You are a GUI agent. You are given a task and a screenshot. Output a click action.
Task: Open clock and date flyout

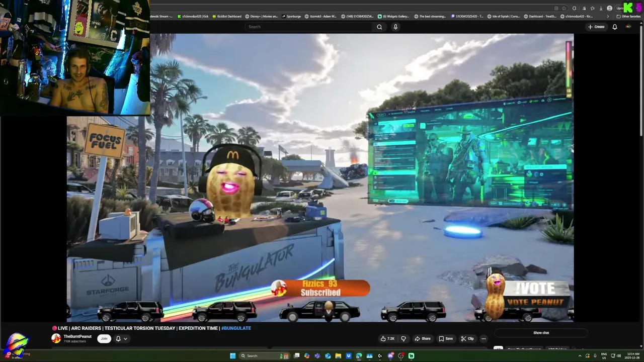pos(632,355)
